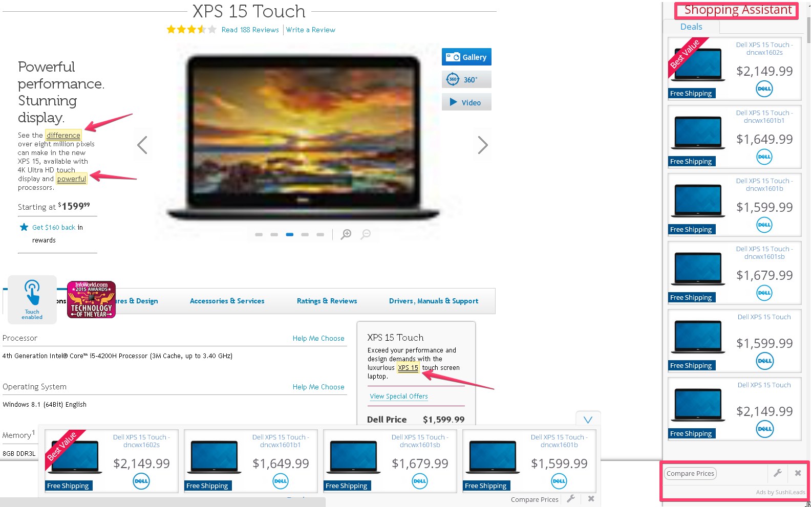Select the third carousel slide indicator
The width and height of the screenshot is (812, 507).
[289, 234]
